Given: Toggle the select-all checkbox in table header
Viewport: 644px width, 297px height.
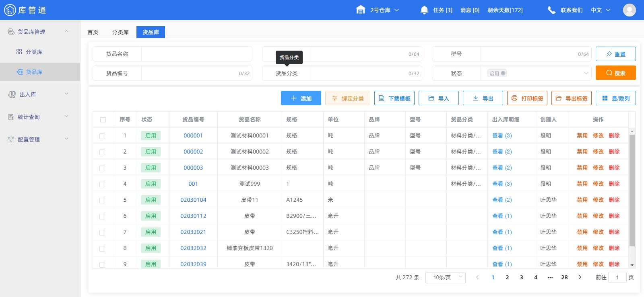Looking at the screenshot, I should [x=103, y=120].
